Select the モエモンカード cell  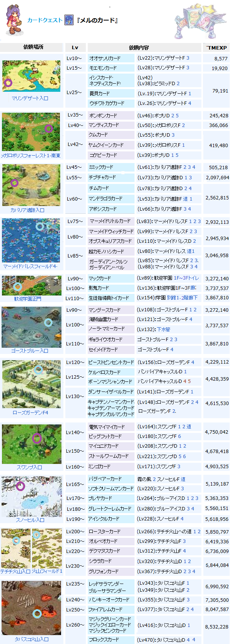[111, 68]
